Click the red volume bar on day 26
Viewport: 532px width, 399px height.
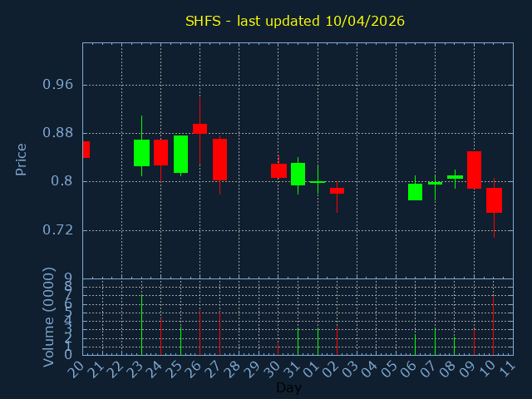point(199,332)
